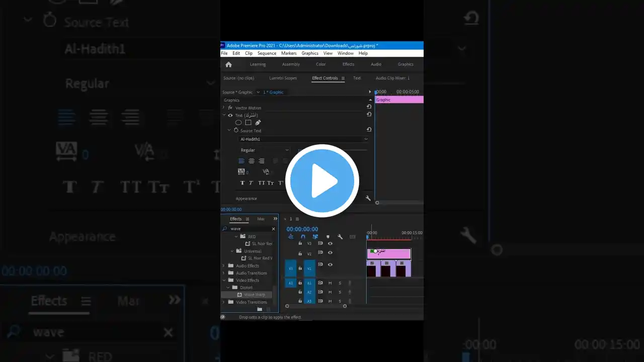This screenshot has width=644, height=362.
Task: Go to the Home screen icon
Action: (228, 64)
